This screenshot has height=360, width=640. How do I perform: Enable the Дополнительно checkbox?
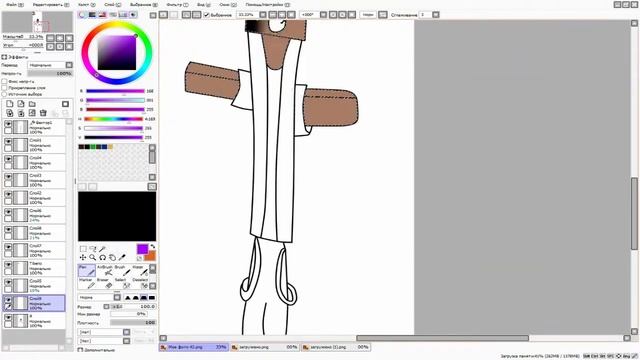click(x=80, y=350)
